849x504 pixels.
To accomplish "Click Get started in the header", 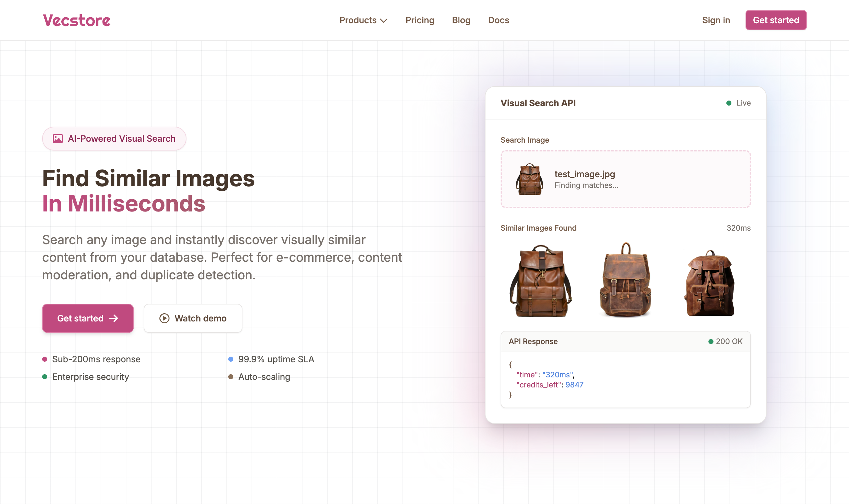I will (x=776, y=20).
